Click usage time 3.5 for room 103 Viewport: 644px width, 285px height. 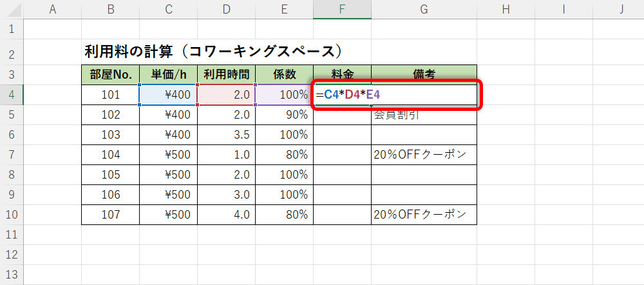click(226, 135)
